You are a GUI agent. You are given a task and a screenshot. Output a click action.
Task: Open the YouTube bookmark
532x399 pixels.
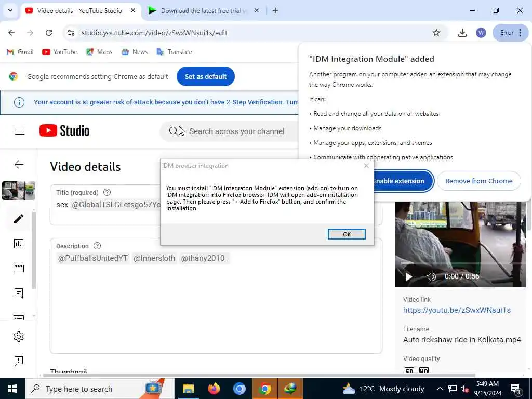pos(60,52)
